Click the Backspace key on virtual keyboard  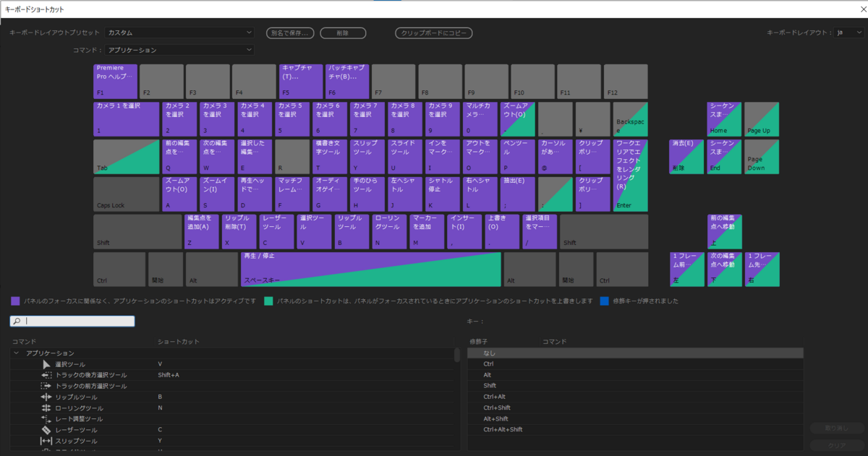click(631, 119)
